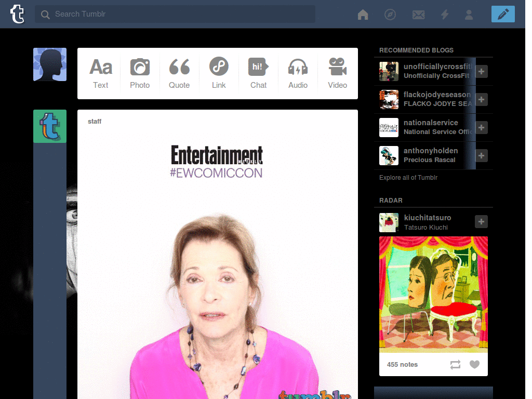
Task: Create a new Link post
Action: pos(219,73)
